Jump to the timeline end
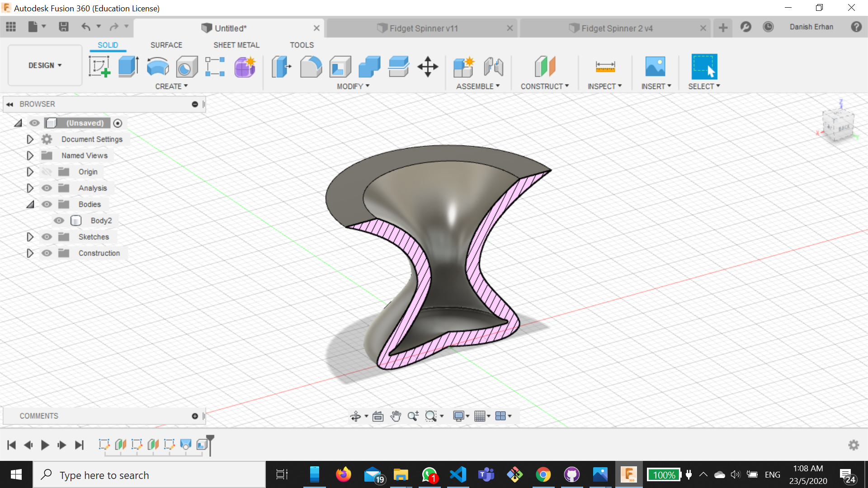868x488 pixels. click(x=79, y=445)
